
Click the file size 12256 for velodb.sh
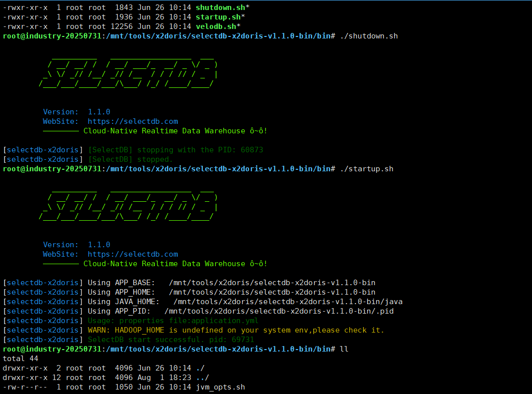121,26
